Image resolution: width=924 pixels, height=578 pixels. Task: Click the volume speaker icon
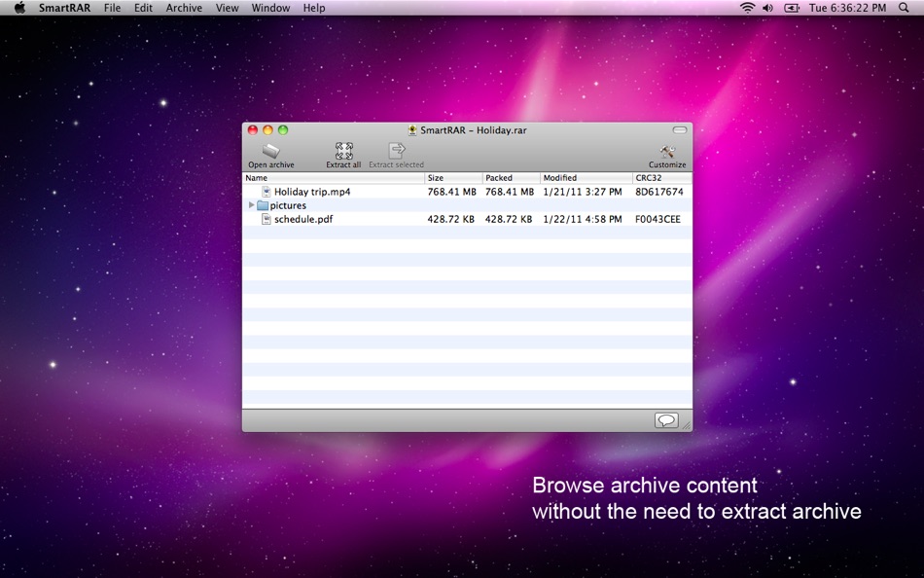coord(767,8)
